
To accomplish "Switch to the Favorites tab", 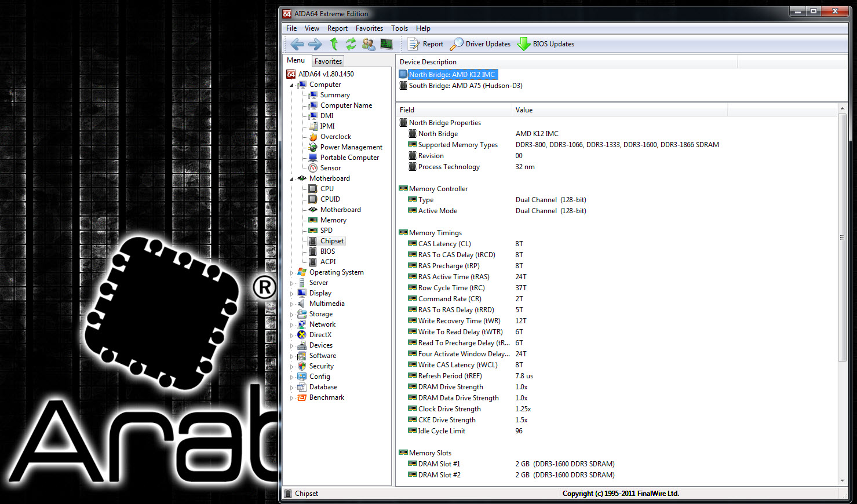I will 328,61.
